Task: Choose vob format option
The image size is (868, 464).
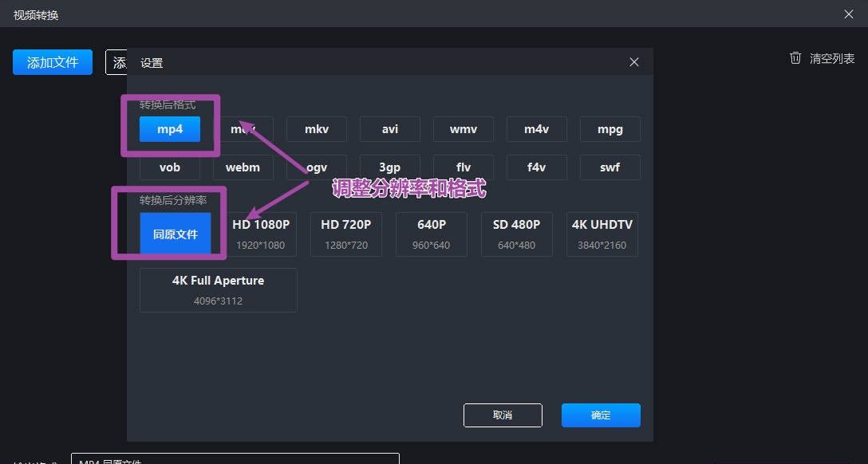Action: (169, 167)
